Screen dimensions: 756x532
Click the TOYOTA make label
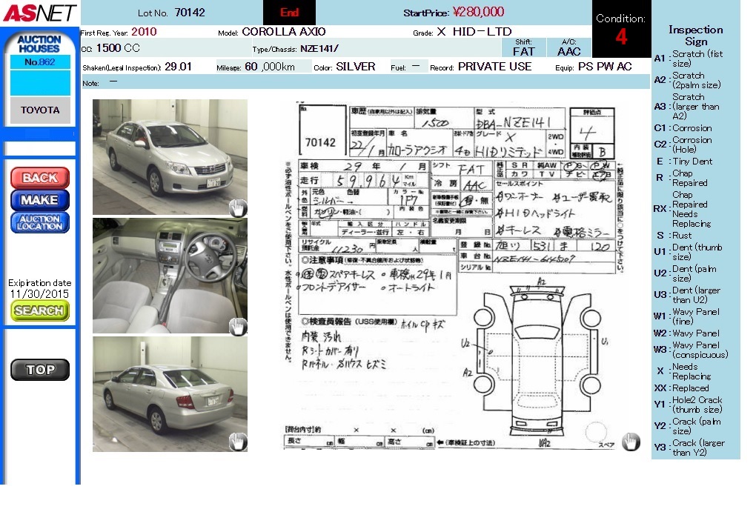coord(40,110)
